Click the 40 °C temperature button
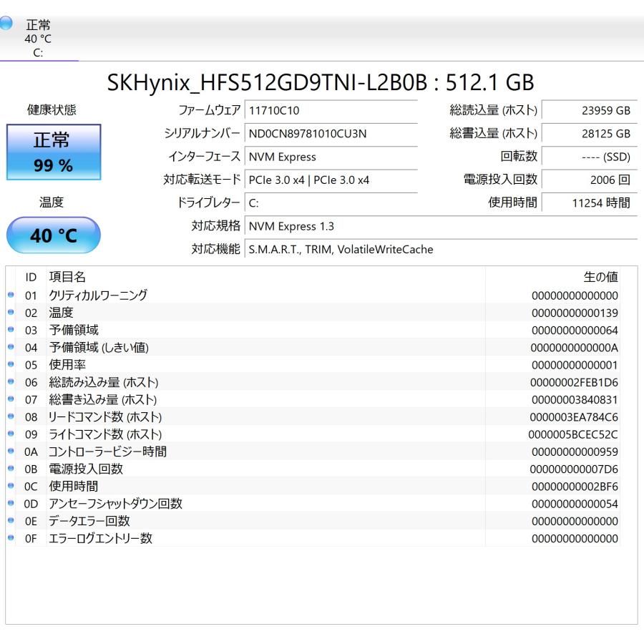 tap(54, 235)
